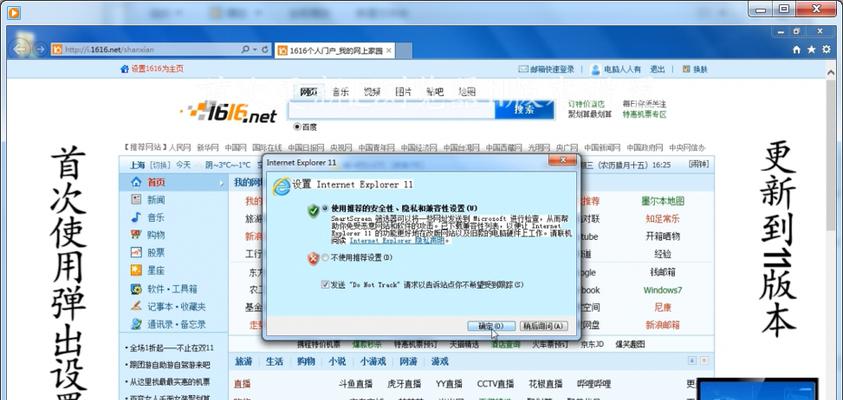Image resolution: width=843 pixels, height=400 pixels.
Task: Click the 通讯录·备忘录 icon
Action: [137, 324]
